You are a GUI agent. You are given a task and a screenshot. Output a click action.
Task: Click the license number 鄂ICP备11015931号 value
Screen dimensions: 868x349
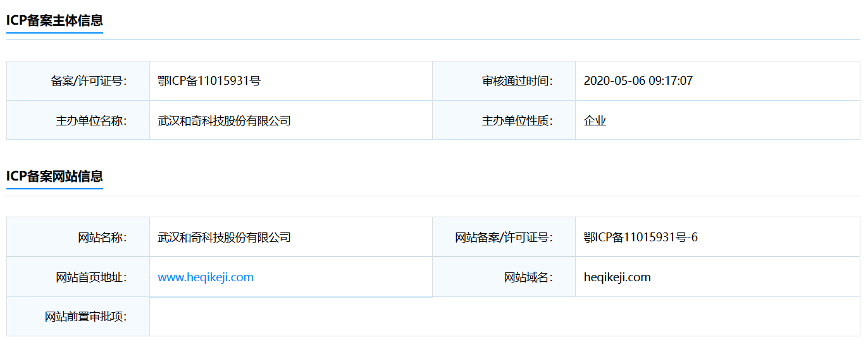click(209, 81)
